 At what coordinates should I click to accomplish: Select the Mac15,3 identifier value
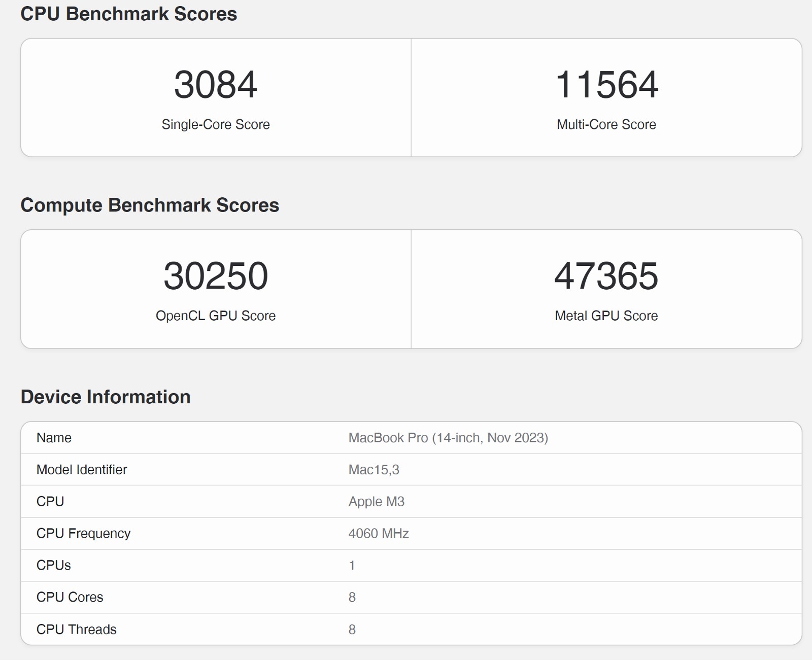tap(374, 470)
